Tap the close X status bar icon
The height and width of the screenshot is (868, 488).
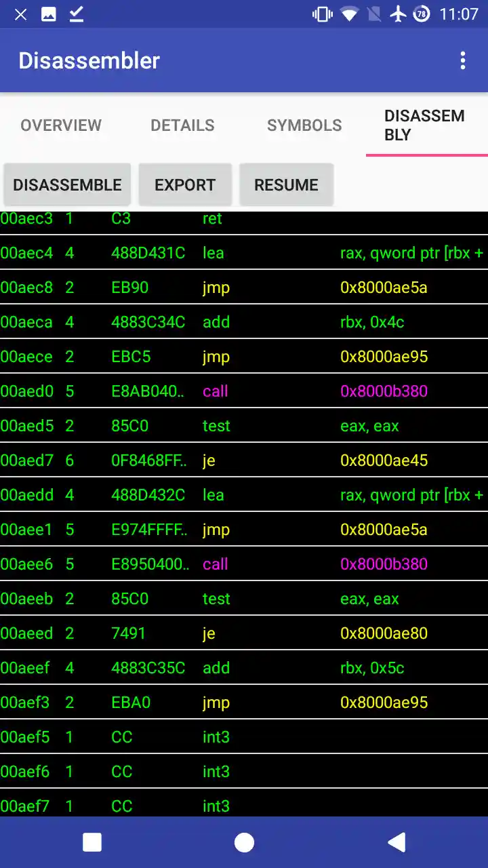21,14
